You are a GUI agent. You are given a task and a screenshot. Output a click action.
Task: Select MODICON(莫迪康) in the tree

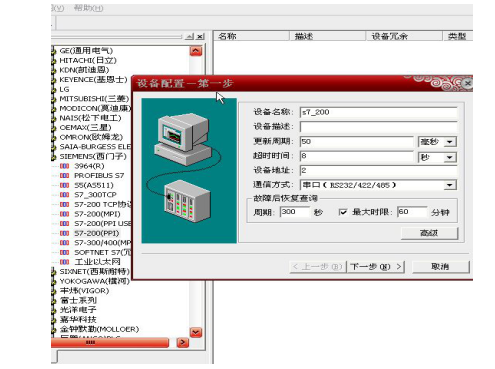[x=95, y=108]
